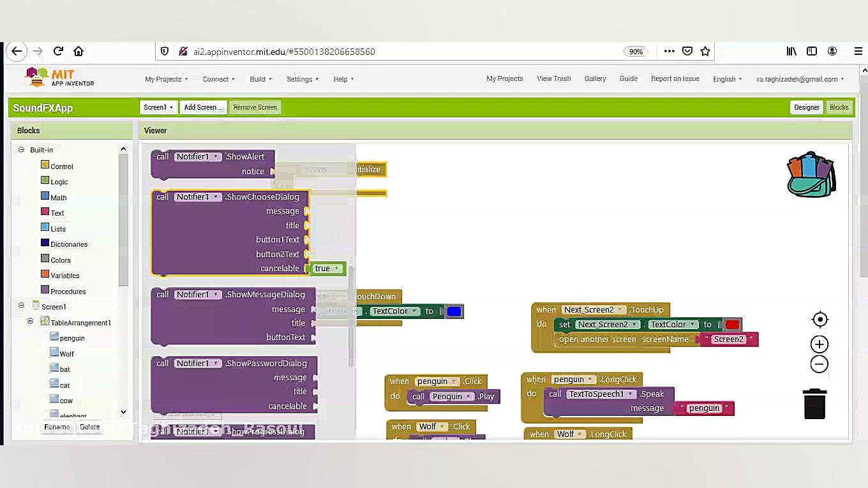Center the workspace with the target icon
Viewport: 868px width, 488px height.
click(819, 320)
